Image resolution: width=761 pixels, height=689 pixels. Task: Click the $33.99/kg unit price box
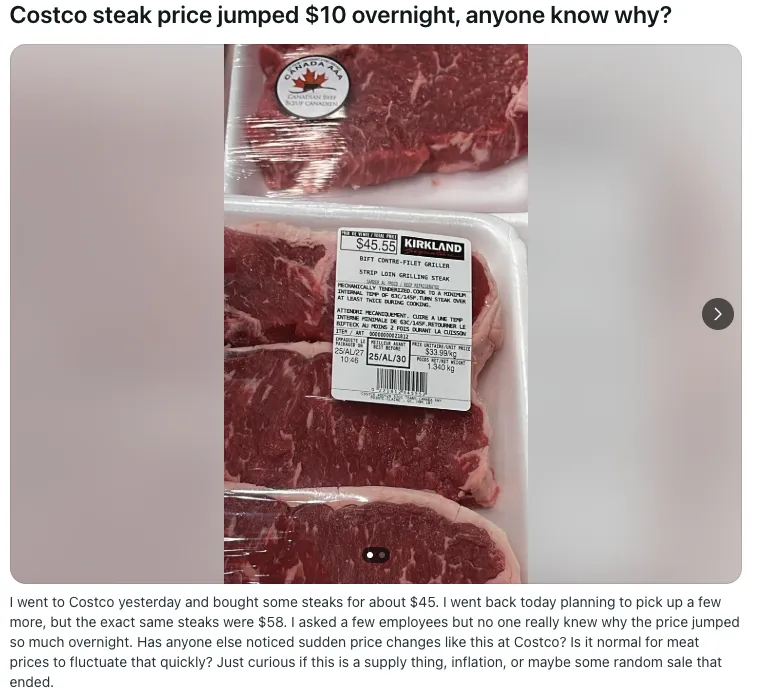point(439,350)
